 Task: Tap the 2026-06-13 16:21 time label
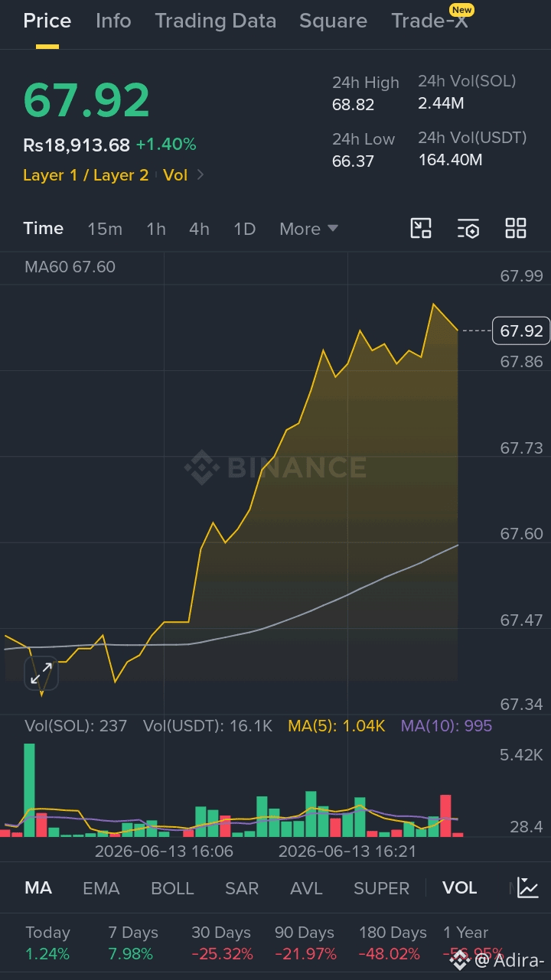(347, 851)
